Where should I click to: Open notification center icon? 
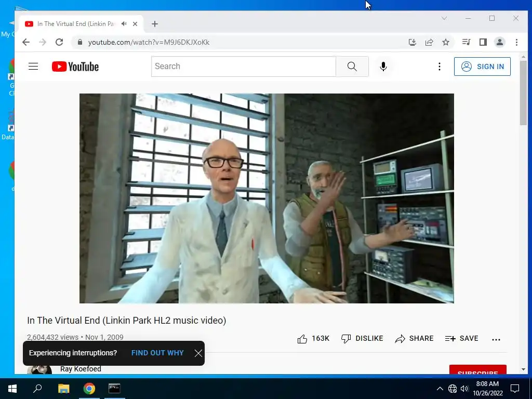[x=515, y=389]
